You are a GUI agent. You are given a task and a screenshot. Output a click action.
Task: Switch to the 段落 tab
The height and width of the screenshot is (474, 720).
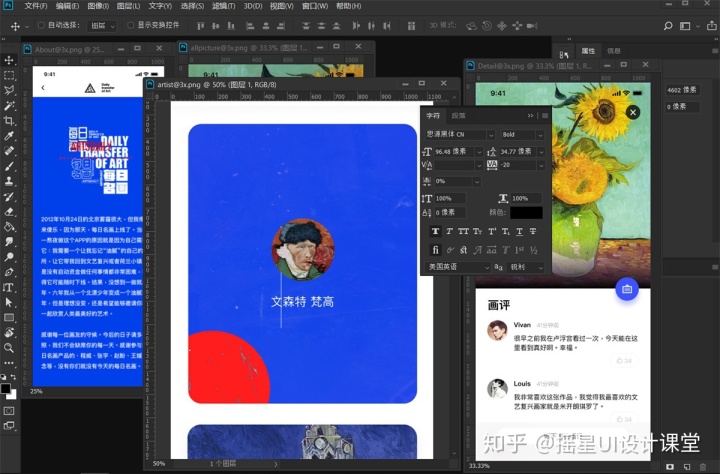[x=458, y=116]
